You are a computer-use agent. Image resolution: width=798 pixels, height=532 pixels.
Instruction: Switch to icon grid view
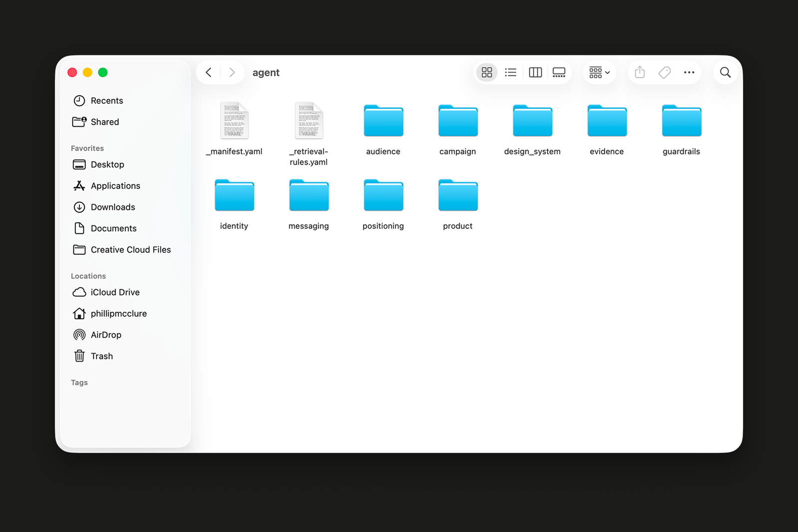coord(487,73)
